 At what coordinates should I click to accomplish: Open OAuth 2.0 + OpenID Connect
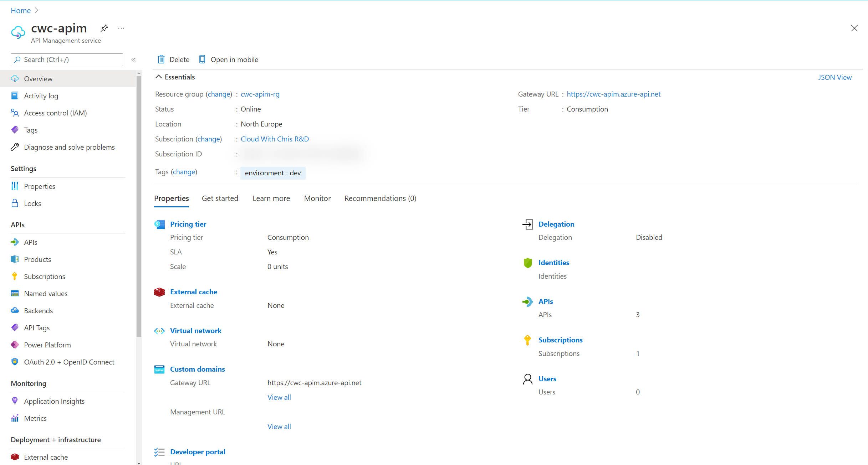pyautogui.click(x=69, y=362)
